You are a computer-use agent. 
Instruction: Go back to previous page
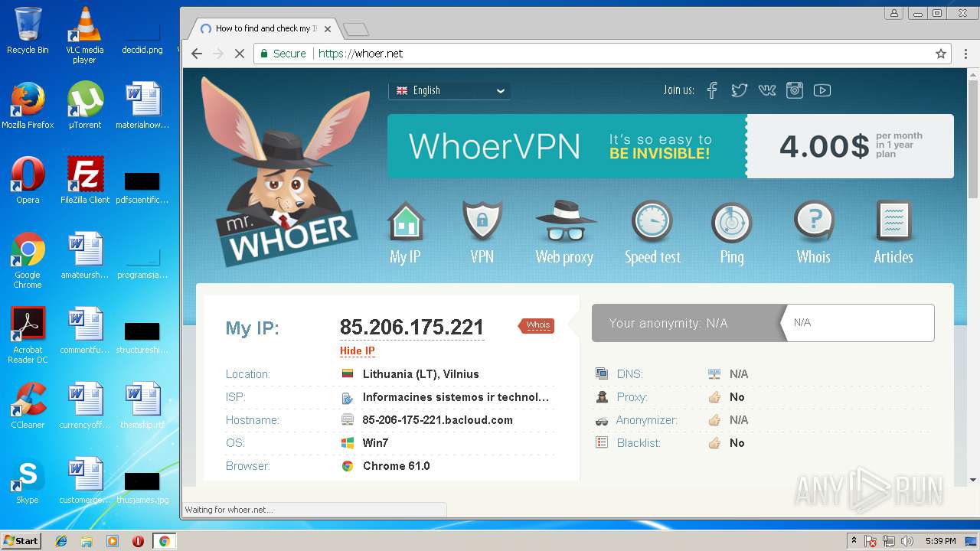coord(197,54)
